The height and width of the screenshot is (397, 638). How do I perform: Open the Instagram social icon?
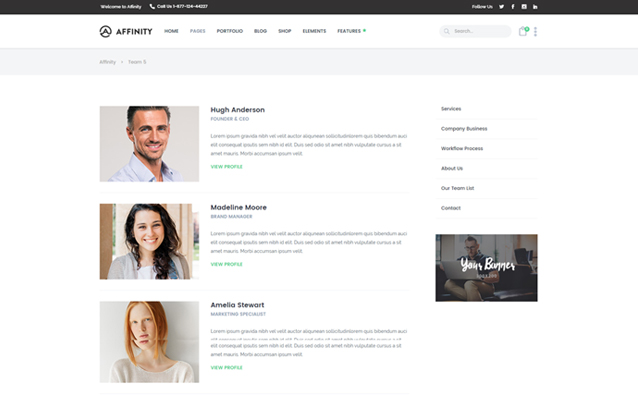point(524,7)
